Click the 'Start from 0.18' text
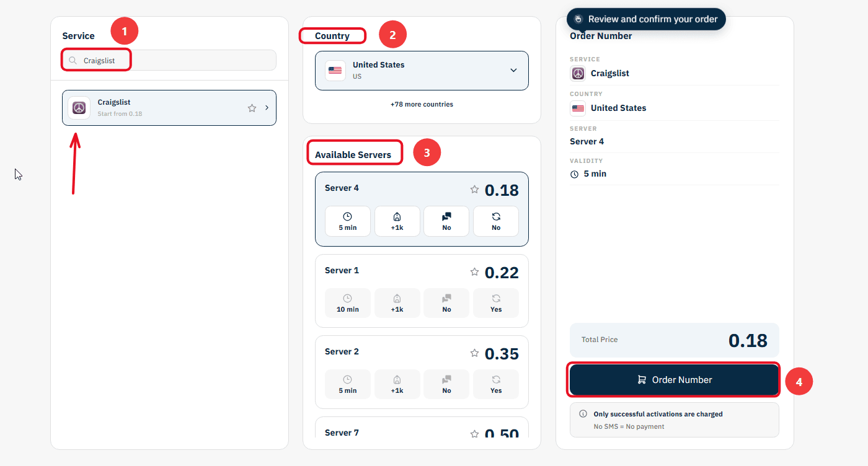868x466 pixels. click(x=120, y=114)
